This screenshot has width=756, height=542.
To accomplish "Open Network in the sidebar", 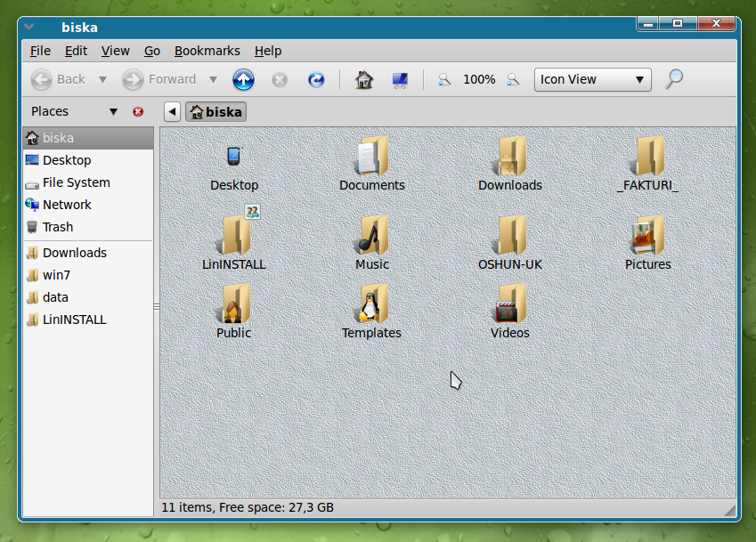I will click(x=88, y=205).
